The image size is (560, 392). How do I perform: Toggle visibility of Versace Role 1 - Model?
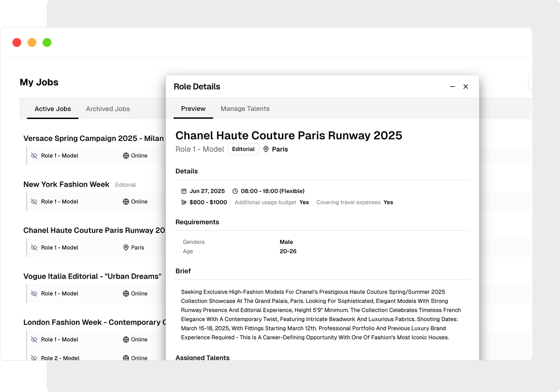(x=34, y=156)
